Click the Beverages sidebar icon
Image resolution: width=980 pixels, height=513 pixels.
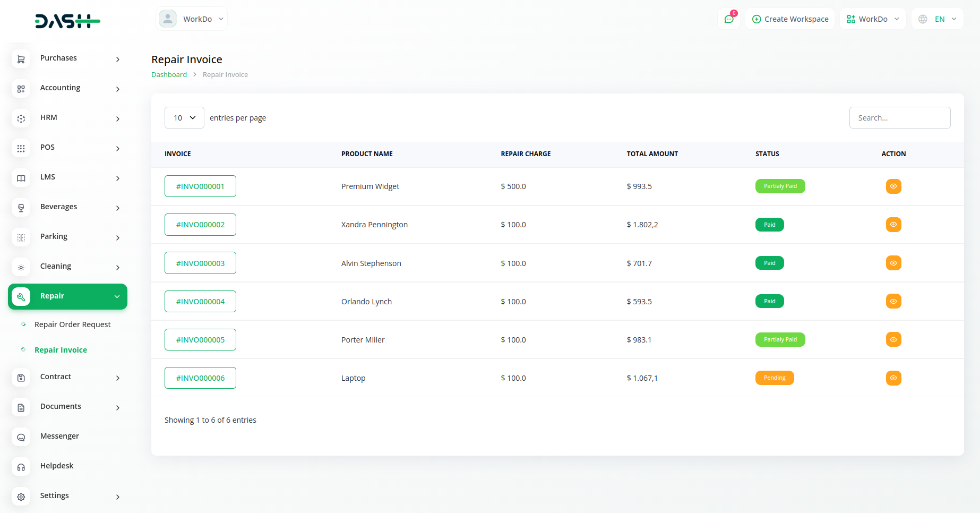pyautogui.click(x=21, y=208)
